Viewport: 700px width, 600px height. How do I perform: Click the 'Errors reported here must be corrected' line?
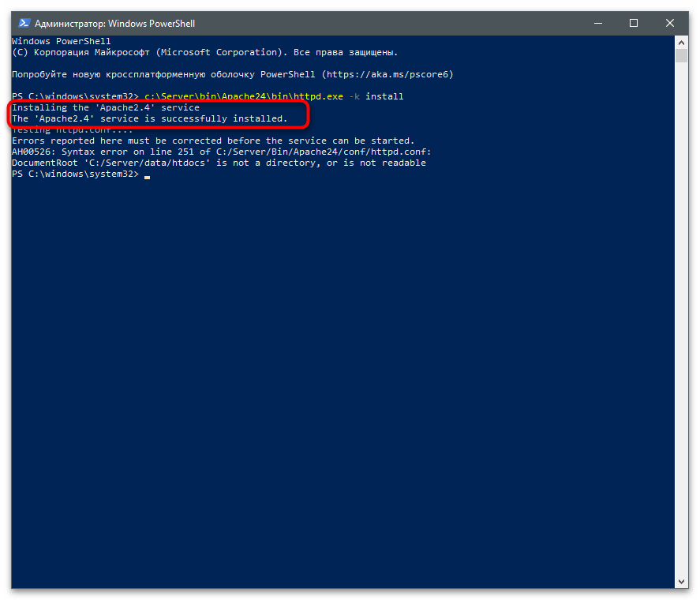213,141
